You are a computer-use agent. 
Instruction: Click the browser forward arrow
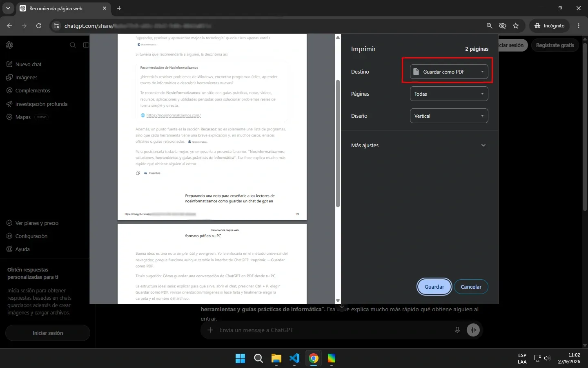pos(24,26)
